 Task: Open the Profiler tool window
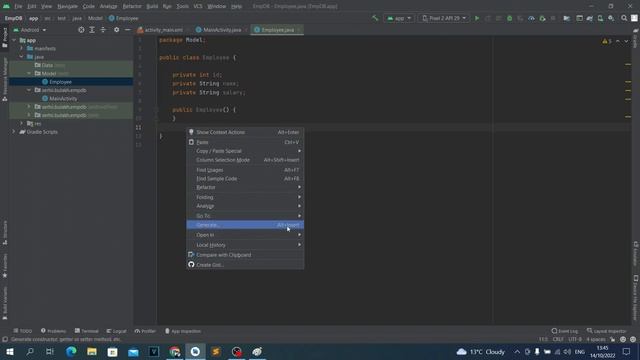point(145,331)
